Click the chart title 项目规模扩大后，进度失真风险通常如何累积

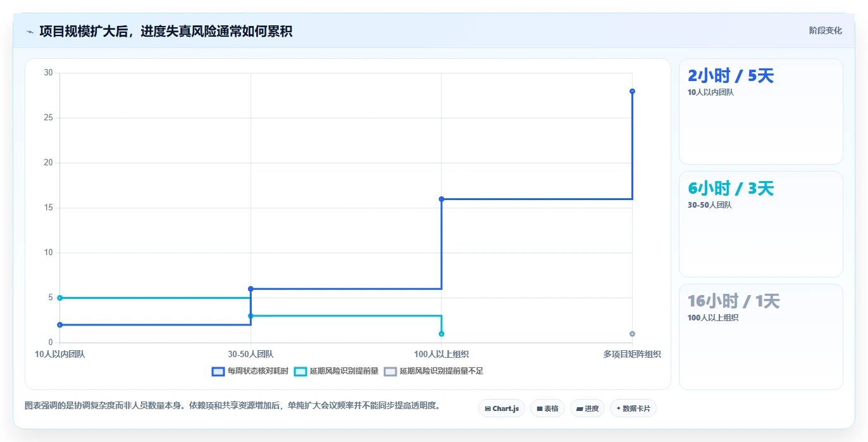[166, 31]
